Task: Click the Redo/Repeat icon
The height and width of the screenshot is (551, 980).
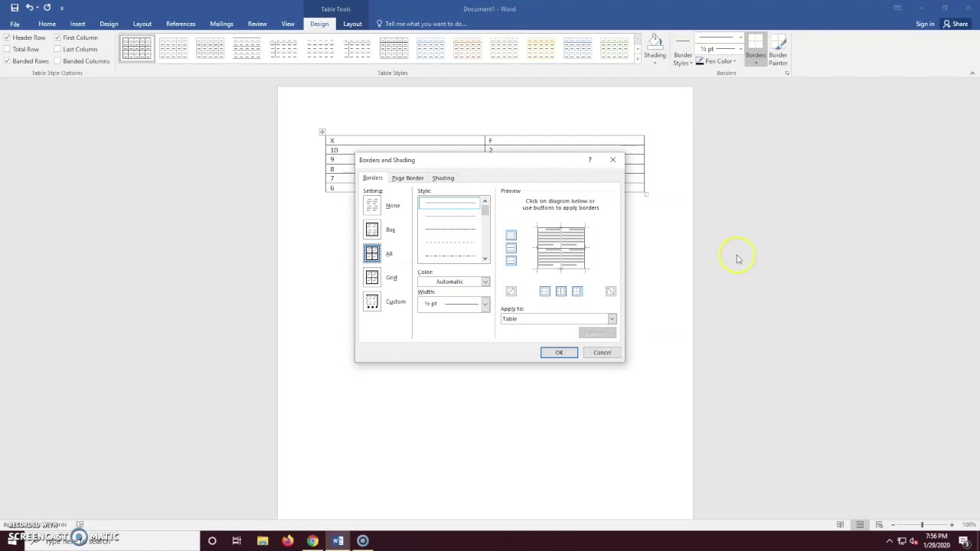Action: click(47, 8)
